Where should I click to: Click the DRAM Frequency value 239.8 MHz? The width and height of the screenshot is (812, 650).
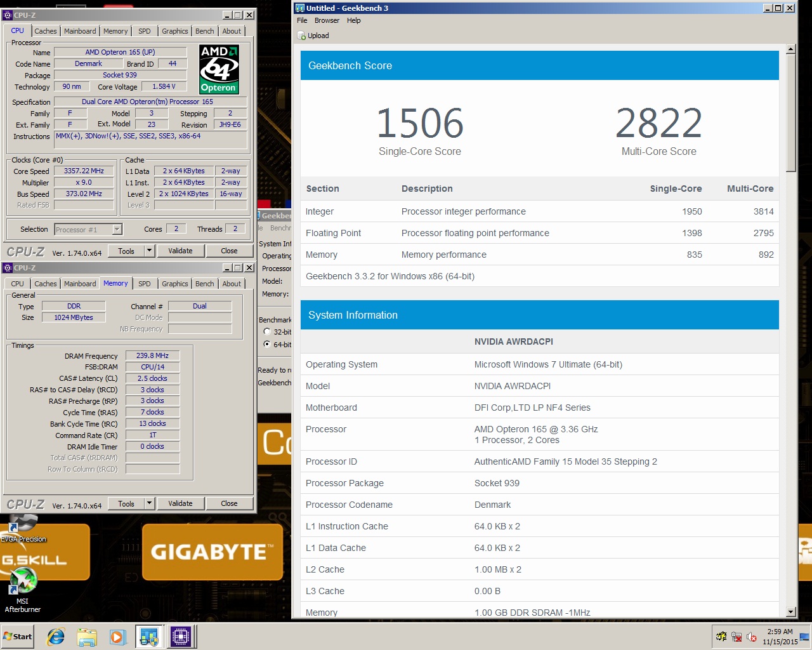(152, 355)
